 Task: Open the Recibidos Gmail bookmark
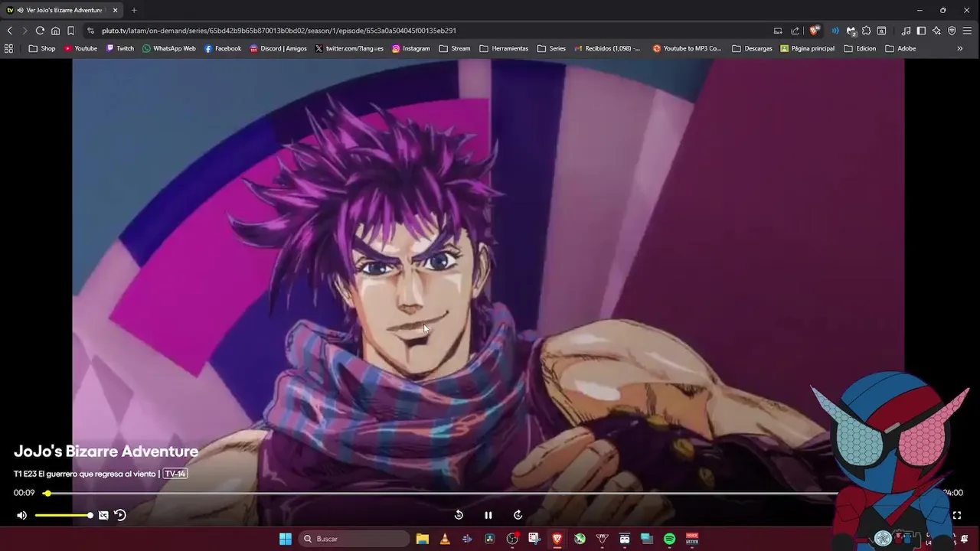tap(607, 48)
